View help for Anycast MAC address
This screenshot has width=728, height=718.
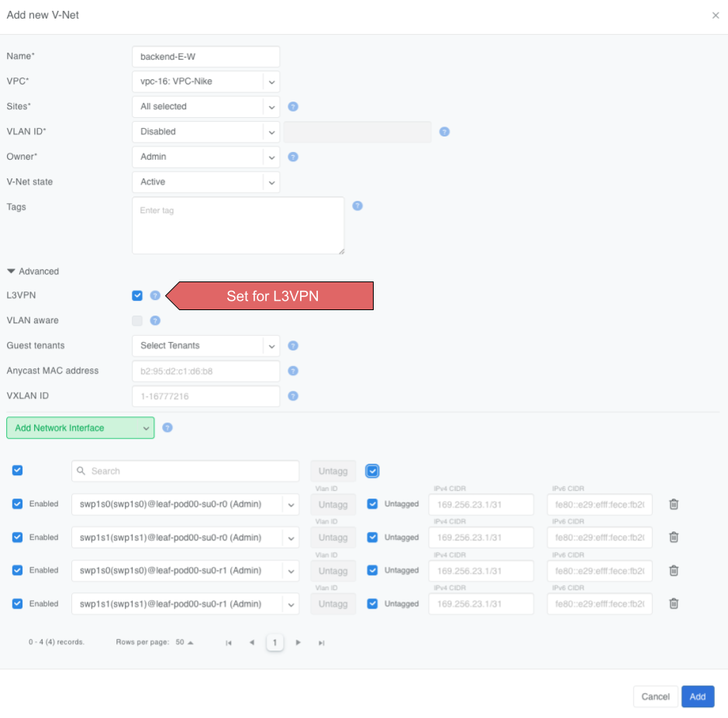tap(292, 371)
